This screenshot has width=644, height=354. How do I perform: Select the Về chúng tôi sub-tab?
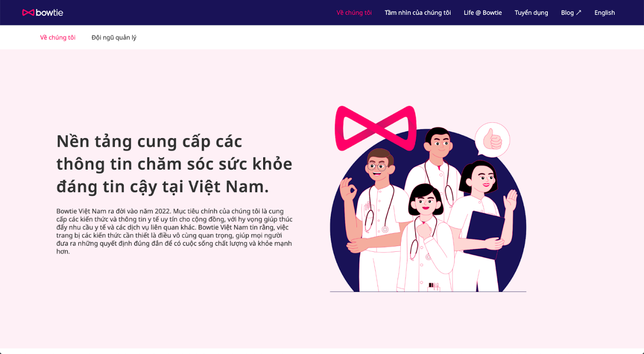click(58, 37)
